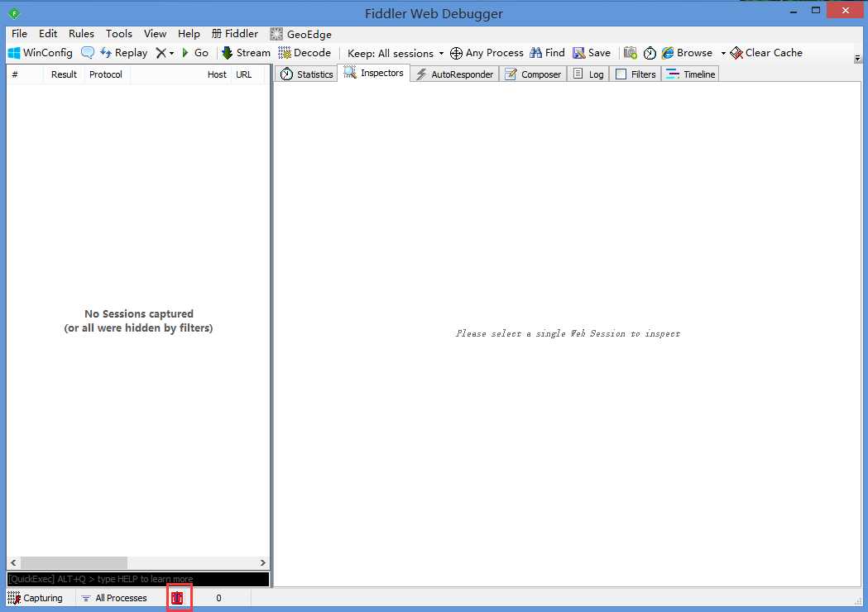This screenshot has height=612, width=868.
Task: Click the horizontal scrollbar thumb of session list
Action: tap(74, 562)
